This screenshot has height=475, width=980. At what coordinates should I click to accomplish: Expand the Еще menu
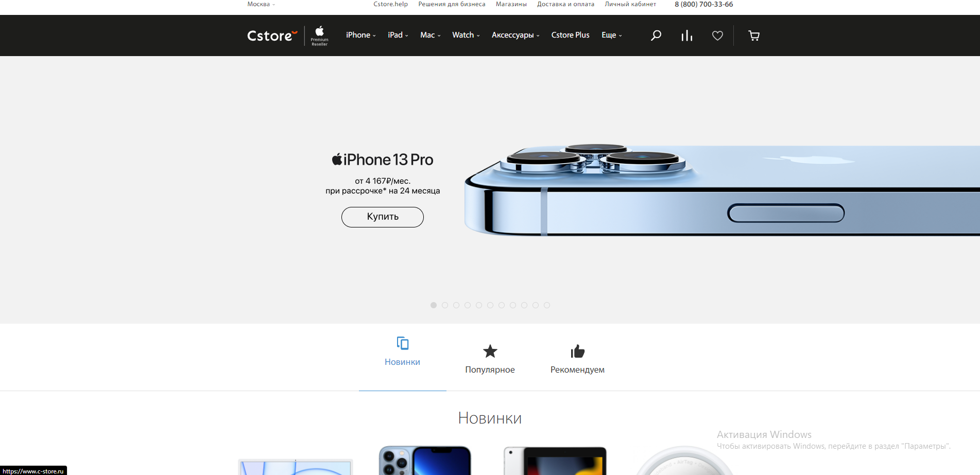click(612, 35)
